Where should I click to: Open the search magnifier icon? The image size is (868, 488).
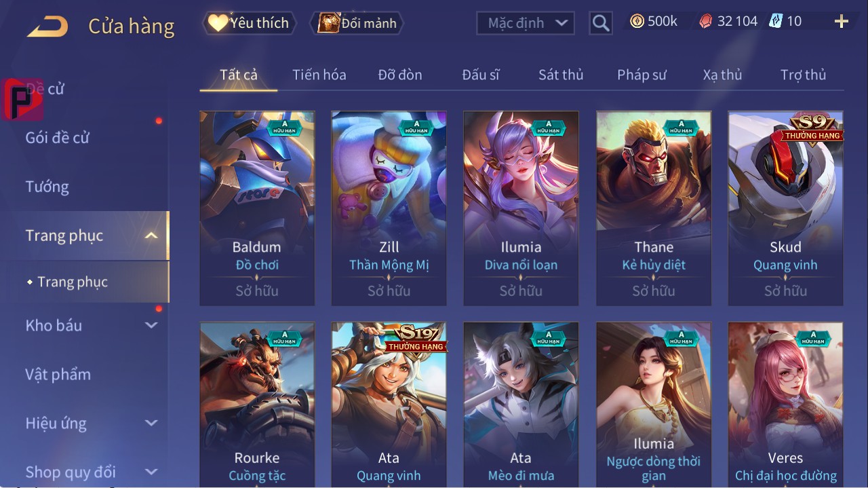(601, 23)
